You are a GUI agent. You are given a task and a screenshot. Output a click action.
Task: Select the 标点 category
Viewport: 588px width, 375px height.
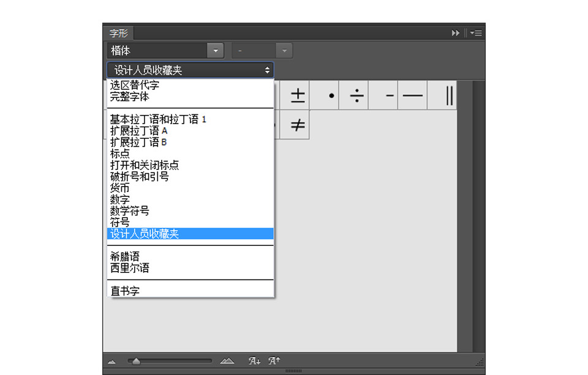click(190, 154)
